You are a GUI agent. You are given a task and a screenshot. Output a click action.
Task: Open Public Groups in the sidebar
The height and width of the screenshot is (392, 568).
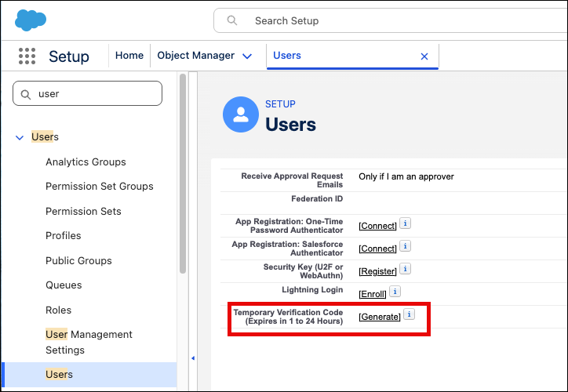point(78,260)
